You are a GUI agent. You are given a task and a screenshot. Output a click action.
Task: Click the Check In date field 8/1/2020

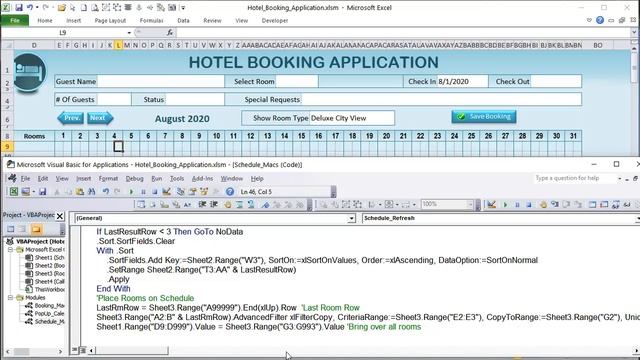click(462, 81)
